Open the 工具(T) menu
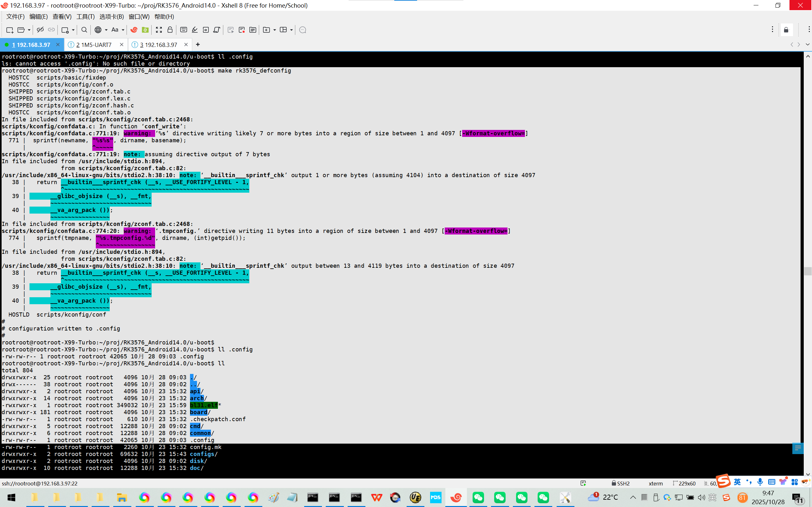This screenshot has width=812, height=507. coord(85,16)
